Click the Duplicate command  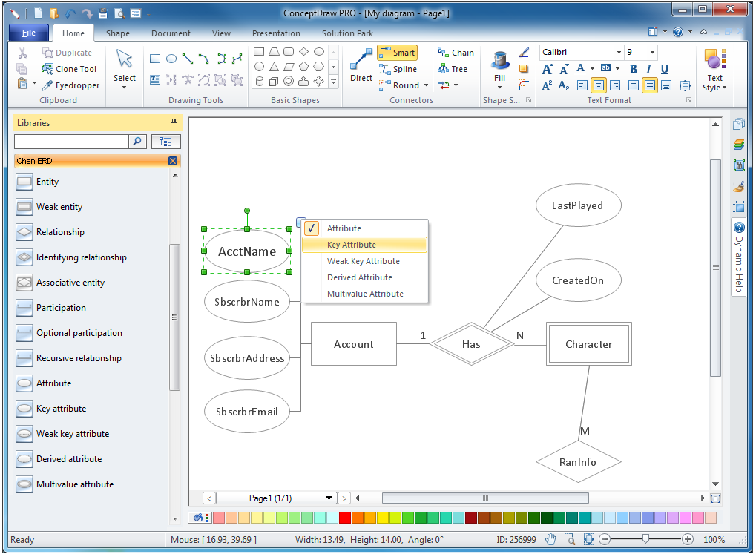coord(67,53)
